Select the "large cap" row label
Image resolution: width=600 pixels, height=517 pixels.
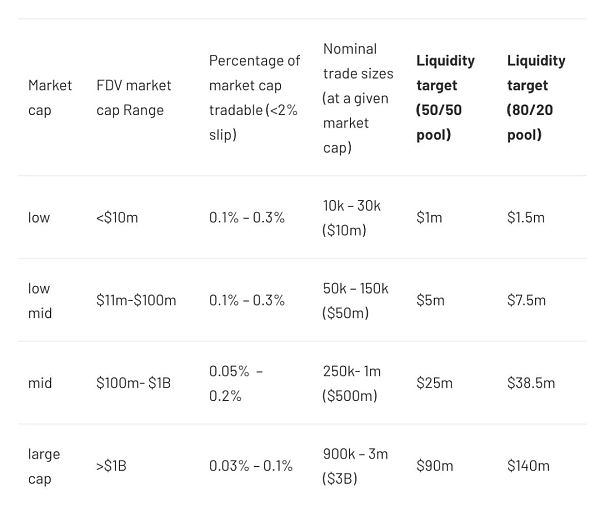pos(44,466)
